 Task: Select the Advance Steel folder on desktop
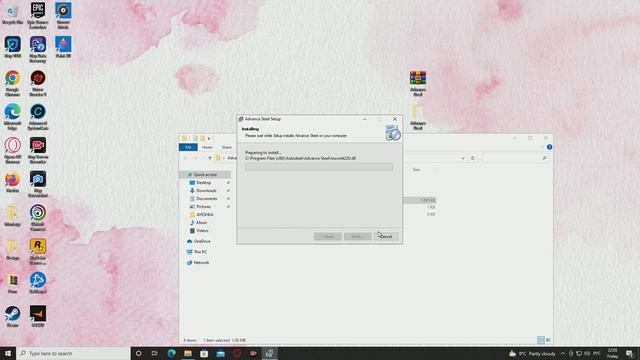pos(418,117)
